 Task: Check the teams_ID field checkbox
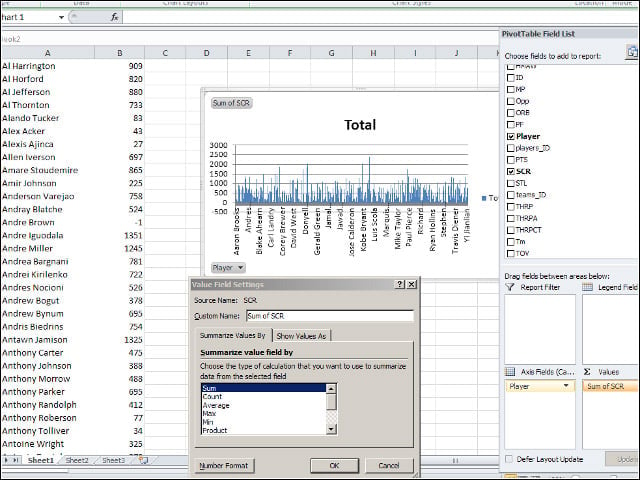[x=511, y=195]
